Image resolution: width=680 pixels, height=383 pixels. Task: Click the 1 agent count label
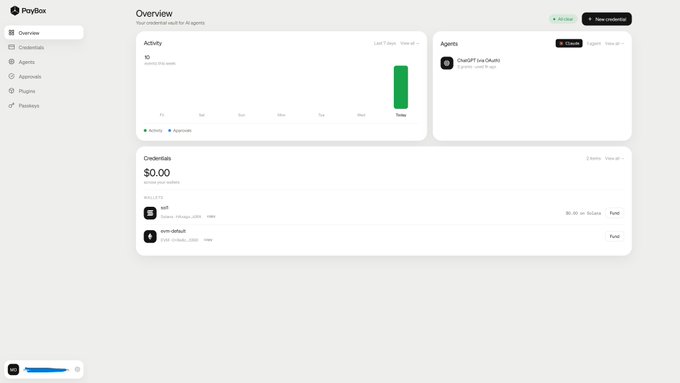tap(594, 43)
